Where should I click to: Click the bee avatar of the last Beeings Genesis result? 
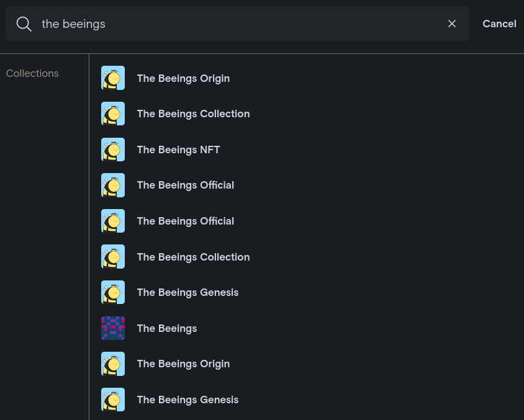[x=113, y=400]
